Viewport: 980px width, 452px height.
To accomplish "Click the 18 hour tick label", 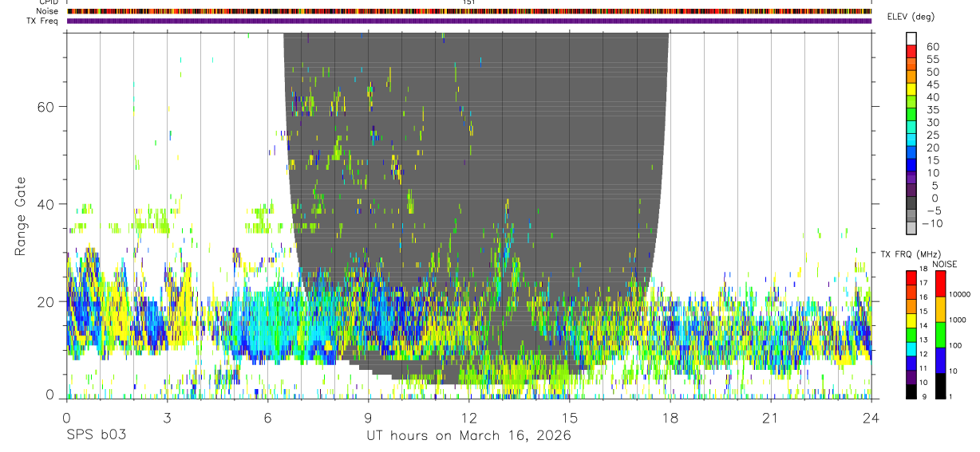I will (x=670, y=418).
